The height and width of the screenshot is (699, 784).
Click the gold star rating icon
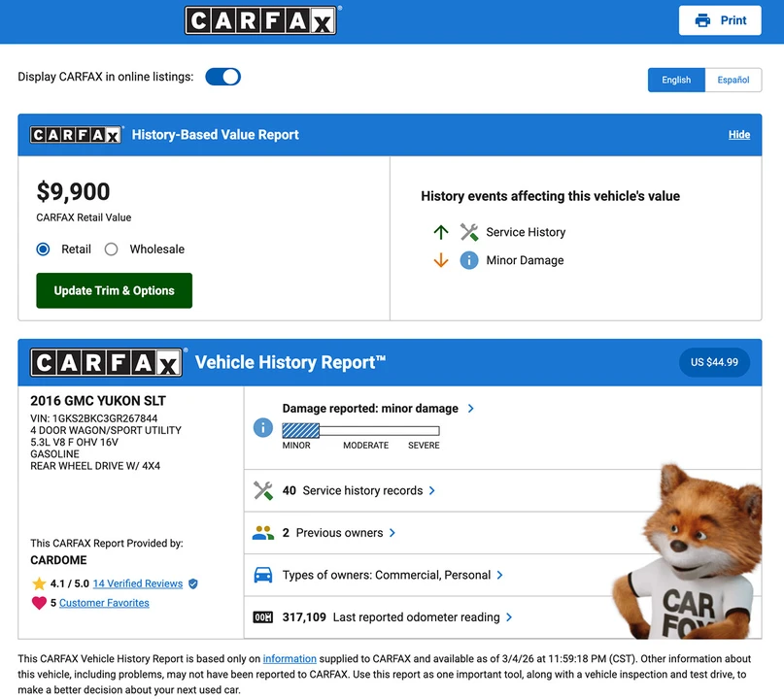(x=39, y=583)
